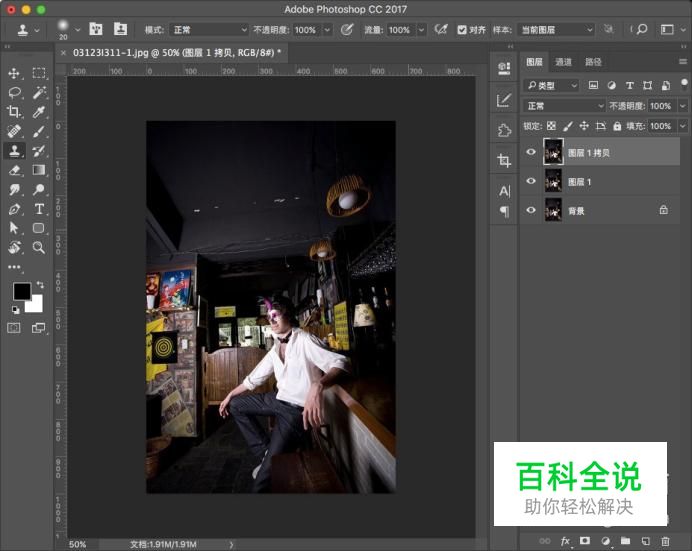This screenshot has height=551, width=692.
Task: Choose the Horizontal Type tool
Action: click(x=39, y=209)
